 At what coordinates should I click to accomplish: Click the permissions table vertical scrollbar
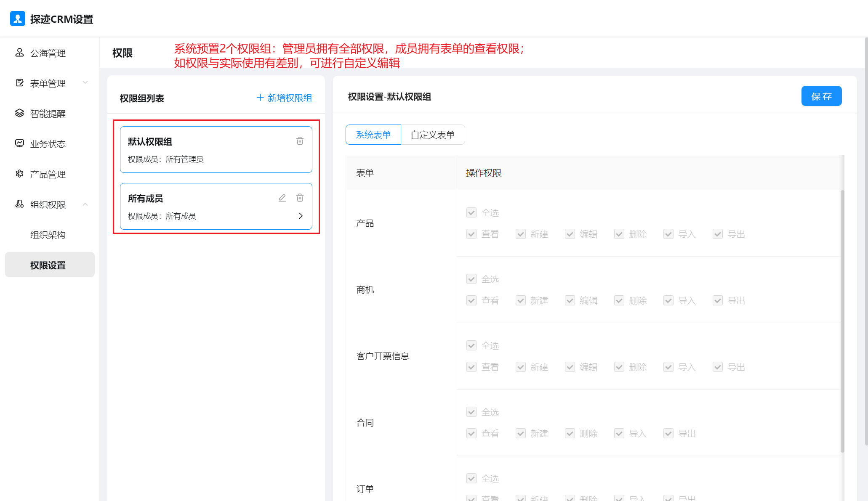(842, 321)
